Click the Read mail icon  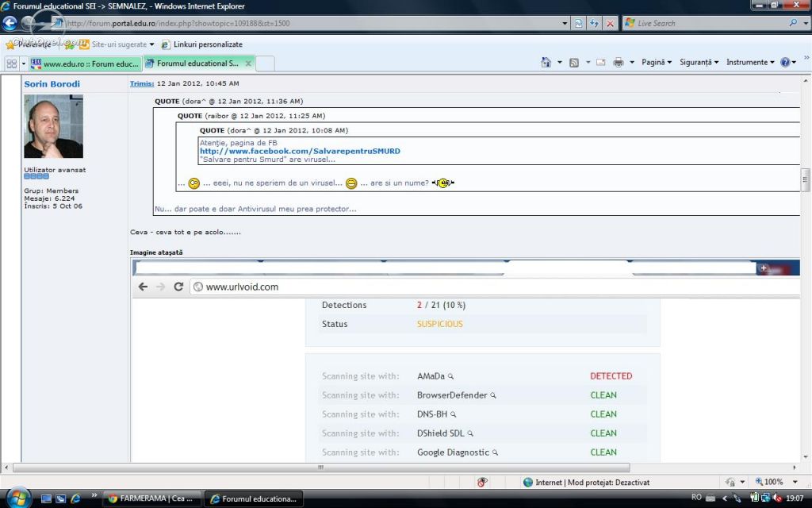[x=601, y=62]
